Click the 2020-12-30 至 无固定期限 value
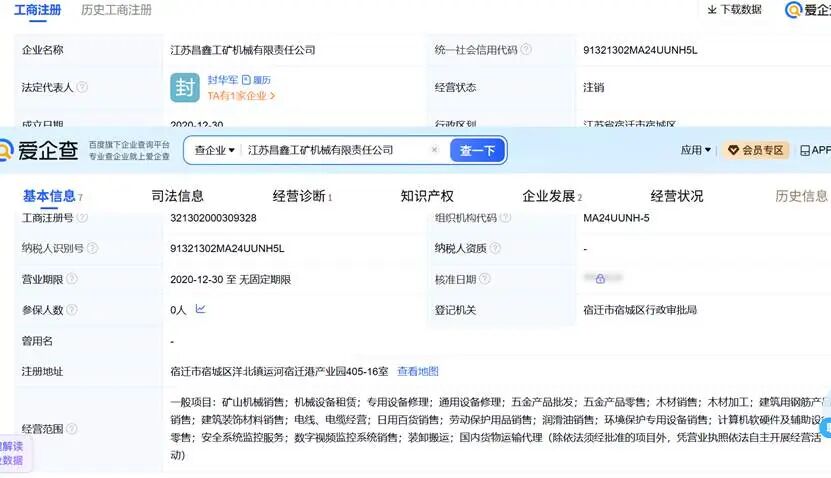This screenshot has width=831, height=478. coord(231,279)
